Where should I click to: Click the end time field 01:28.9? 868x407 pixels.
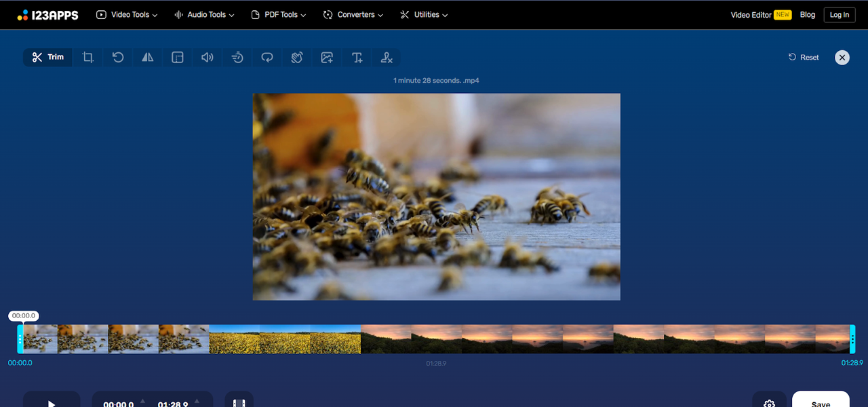coord(173,404)
